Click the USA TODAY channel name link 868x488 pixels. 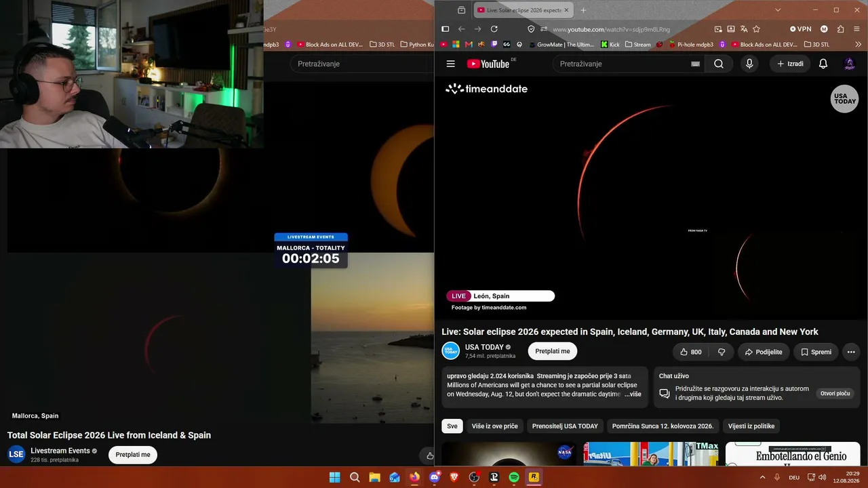pyautogui.click(x=484, y=347)
